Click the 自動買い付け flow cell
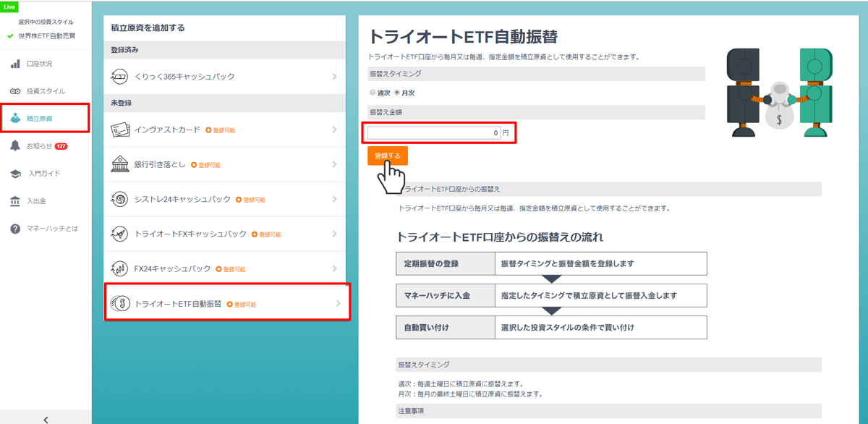 click(x=446, y=328)
